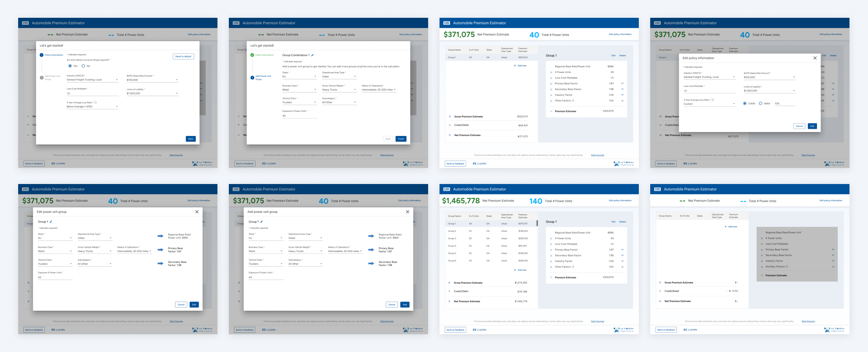Click the Finish button
The image size is (868, 352).
click(401, 138)
